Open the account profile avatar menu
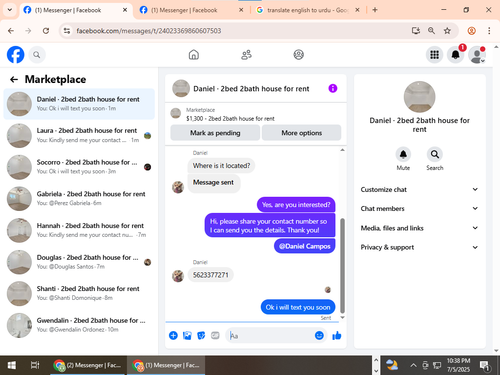Viewport: 500px width, 375px height. tap(477, 55)
